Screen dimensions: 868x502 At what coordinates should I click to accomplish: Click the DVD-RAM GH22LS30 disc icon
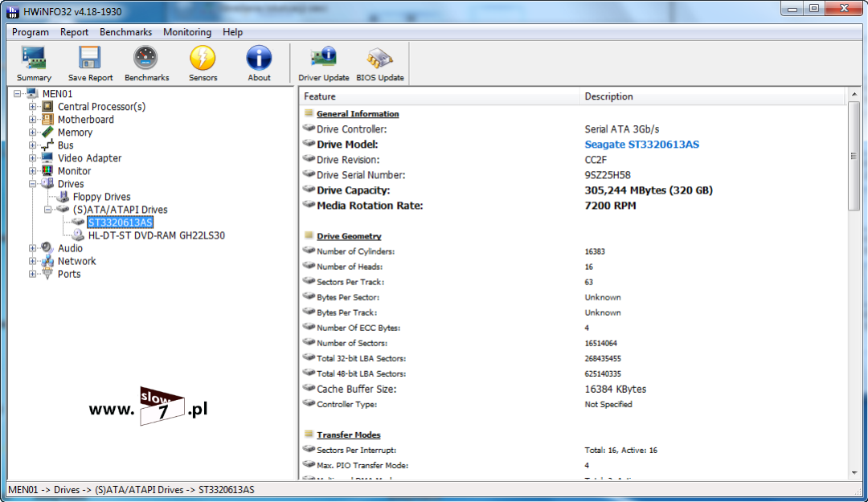(x=78, y=235)
